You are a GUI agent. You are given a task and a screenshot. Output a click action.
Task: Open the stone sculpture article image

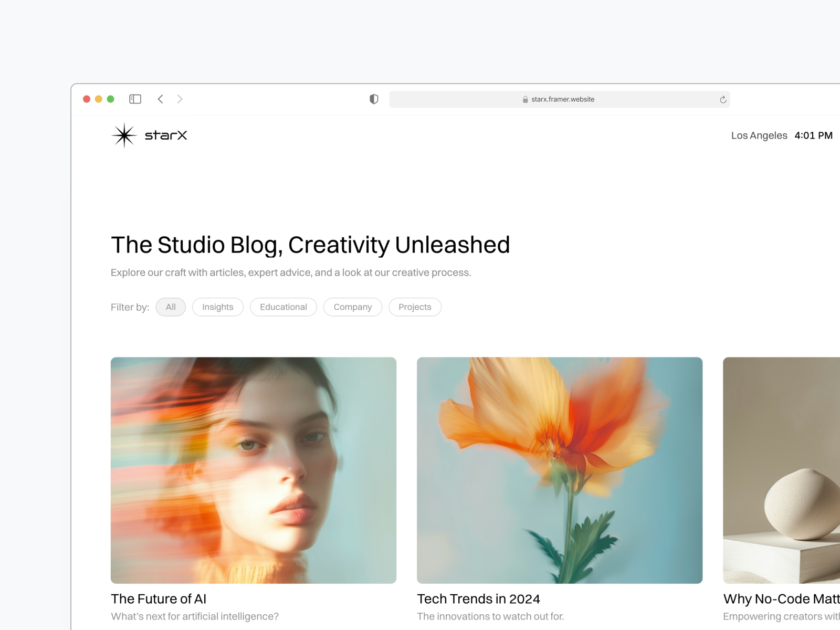pos(781,470)
